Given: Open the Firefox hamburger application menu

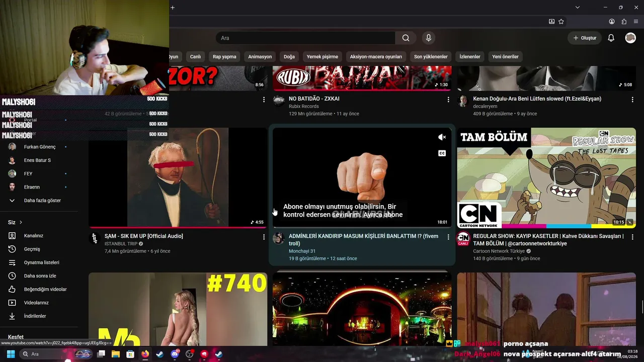Looking at the screenshot, I should coord(636,22).
